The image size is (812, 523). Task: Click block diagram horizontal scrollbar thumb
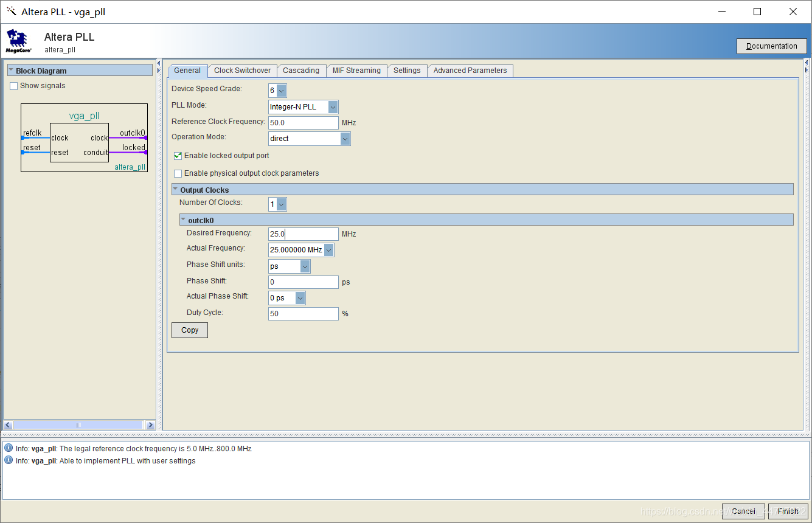click(x=78, y=425)
